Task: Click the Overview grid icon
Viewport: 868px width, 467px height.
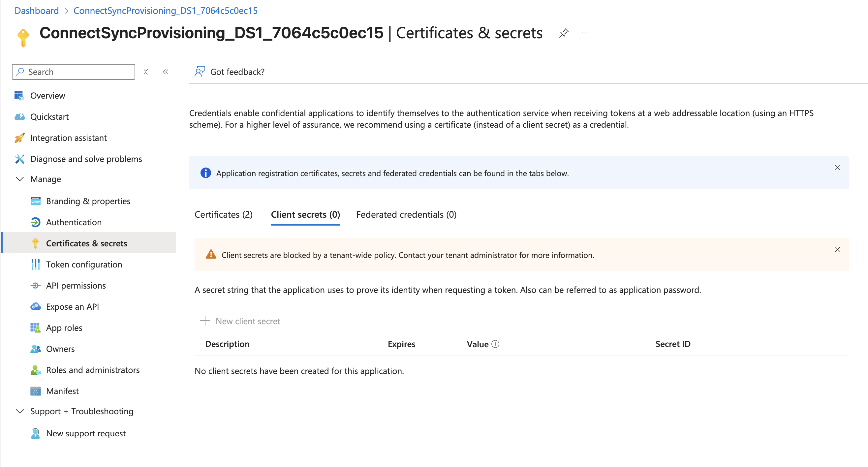Action: pos(19,95)
